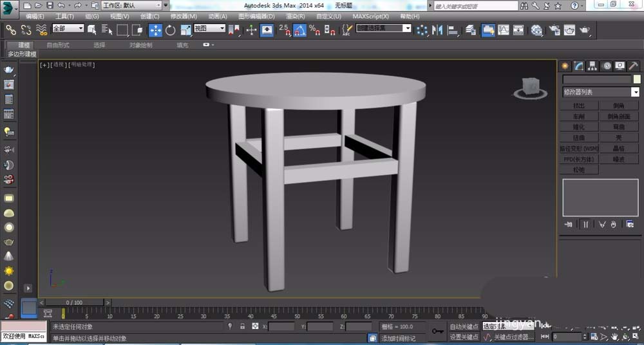Viewport: 644px width, 345px height.
Task: Open the Schematic View icon
Action: click(x=518, y=30)
